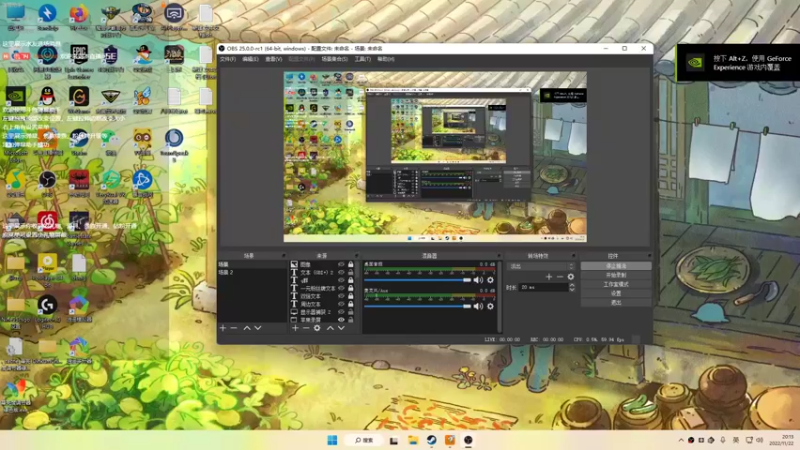Pop out the 混音器 mixer dock
Image resolution: width=800 pixels, height=450 pixels.
click(498, 256)
